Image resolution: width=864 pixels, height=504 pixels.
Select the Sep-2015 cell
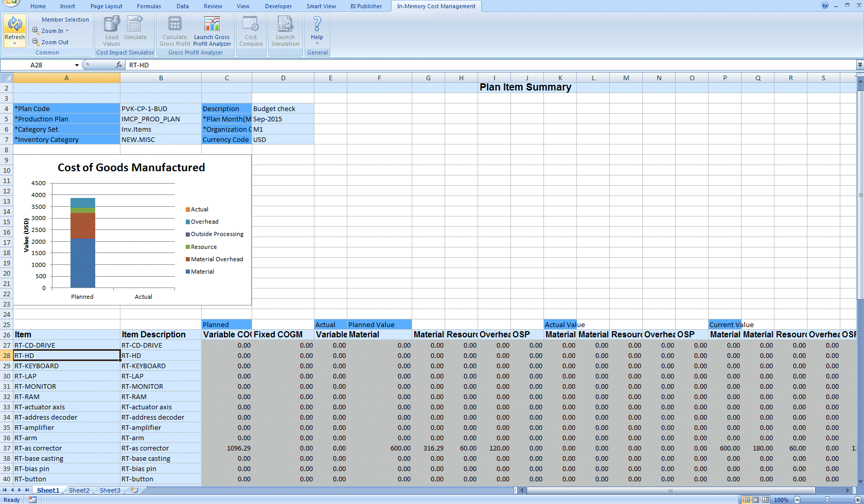pyautogui.click(x=283, y=119)
